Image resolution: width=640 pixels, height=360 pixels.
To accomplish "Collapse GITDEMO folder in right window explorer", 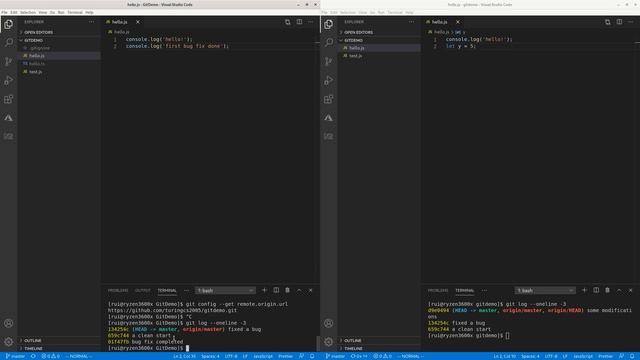I will tap(379, 40).
